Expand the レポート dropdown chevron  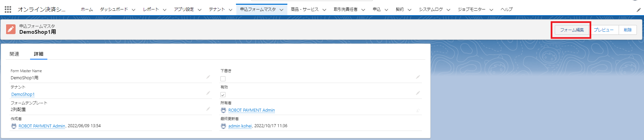tap(165, 10)
